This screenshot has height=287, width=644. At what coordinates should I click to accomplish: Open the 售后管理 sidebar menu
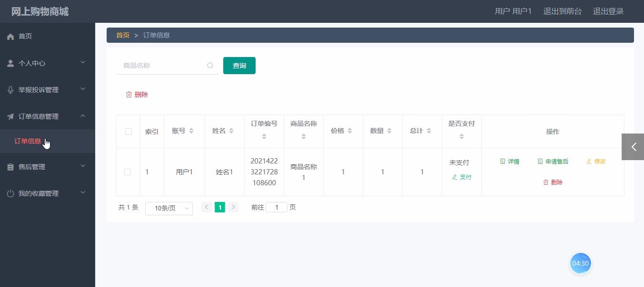pos(48,167)
